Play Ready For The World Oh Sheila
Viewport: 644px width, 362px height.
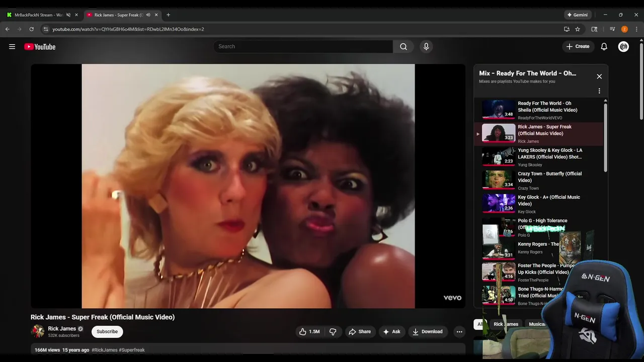[538, 110]
